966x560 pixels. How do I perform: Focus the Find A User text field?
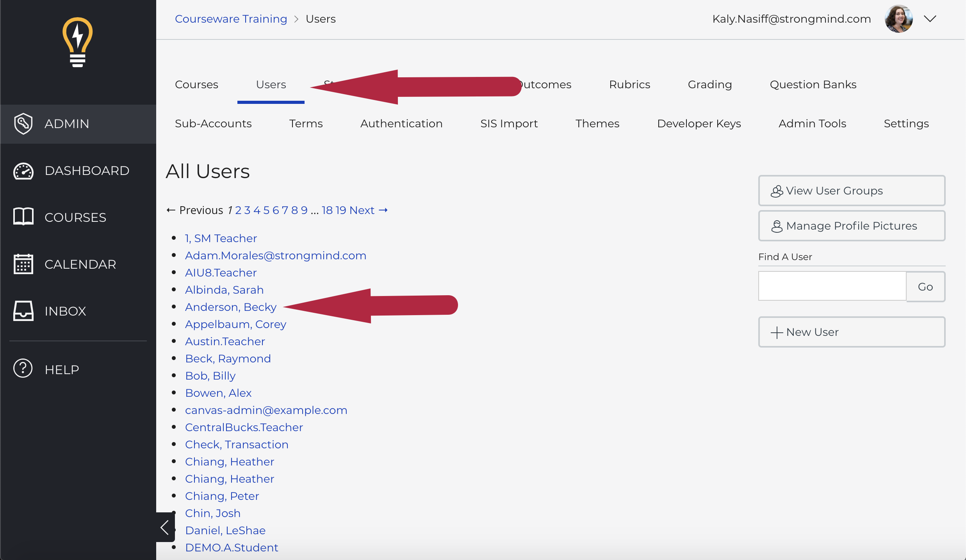point(832,286)
